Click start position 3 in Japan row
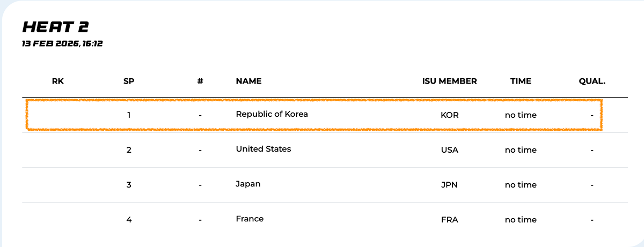The image size is (644, 247). [129, 185]
